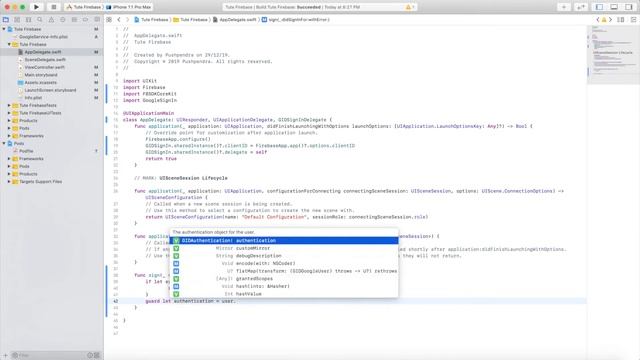Add a new file with bottom plus button
The image size is (640, 360).
(5, 356)
